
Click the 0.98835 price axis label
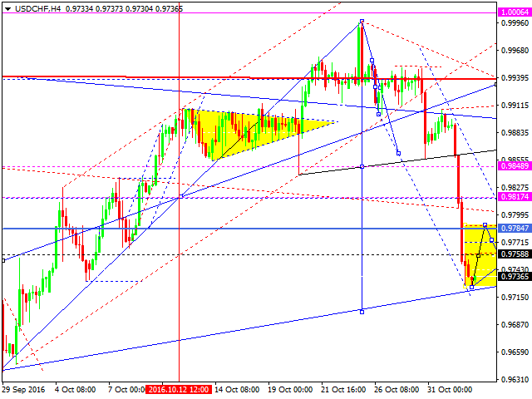click(x=515, y=133)
